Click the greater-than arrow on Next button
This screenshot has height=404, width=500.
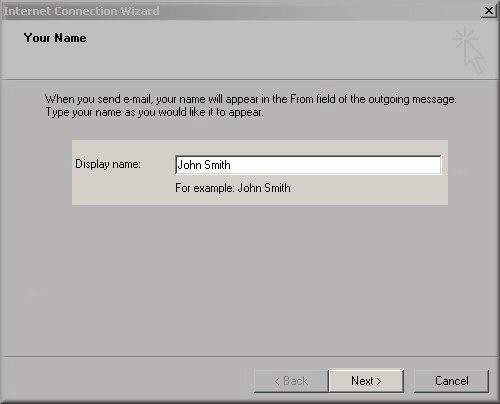[379, 381]
